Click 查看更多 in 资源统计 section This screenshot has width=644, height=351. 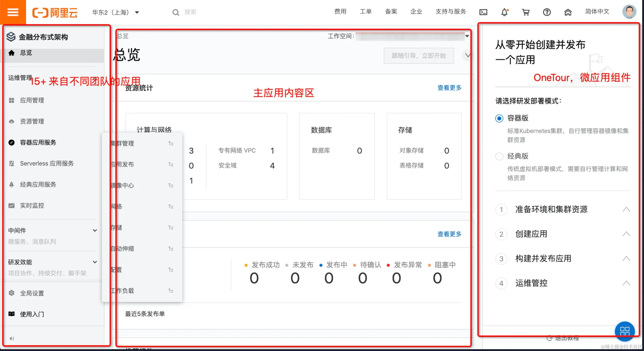pyautogui.click(x=449, y=88)
